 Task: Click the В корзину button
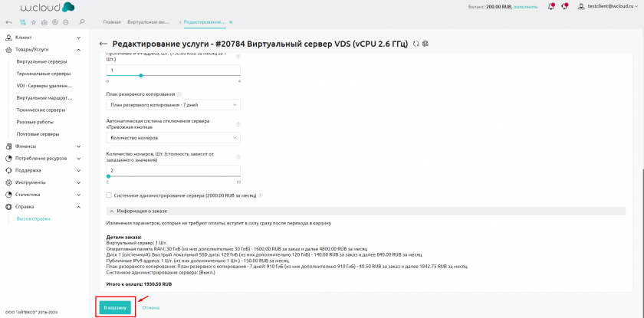(x=115, y=307)
